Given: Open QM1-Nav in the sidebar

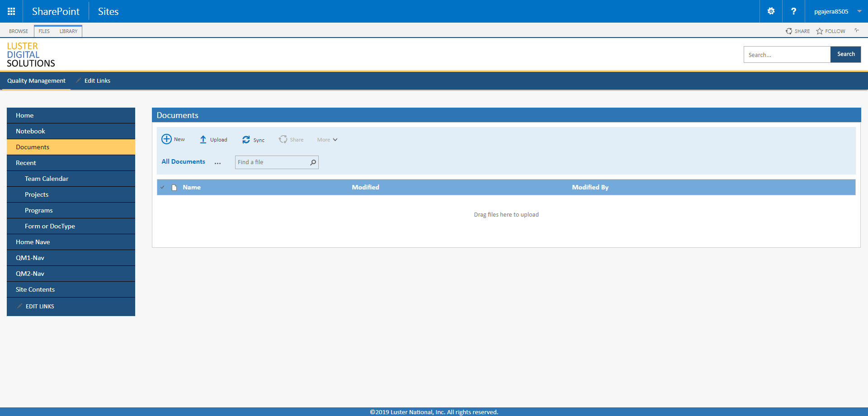Looking at the screenshot, I should (71, 258).
